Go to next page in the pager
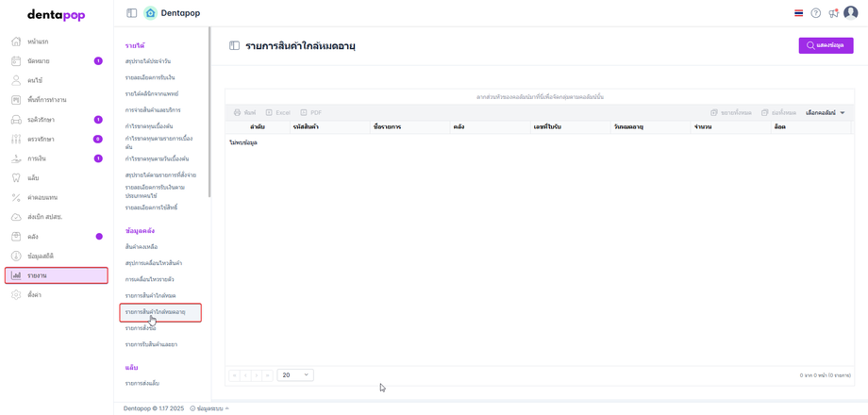 tap(257, 375)
